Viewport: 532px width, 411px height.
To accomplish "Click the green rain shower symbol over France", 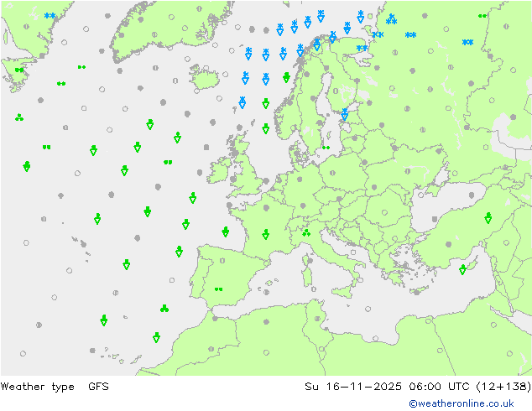I will [x=266, y=234].
